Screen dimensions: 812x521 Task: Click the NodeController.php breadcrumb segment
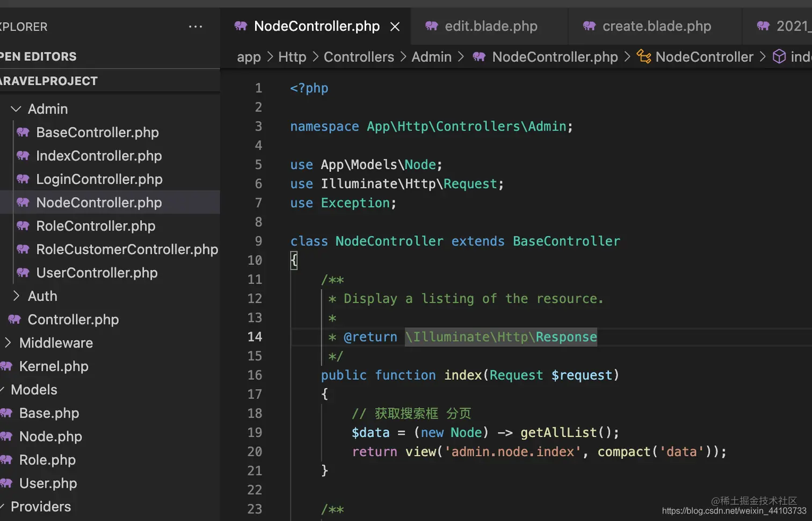(555, 57)
